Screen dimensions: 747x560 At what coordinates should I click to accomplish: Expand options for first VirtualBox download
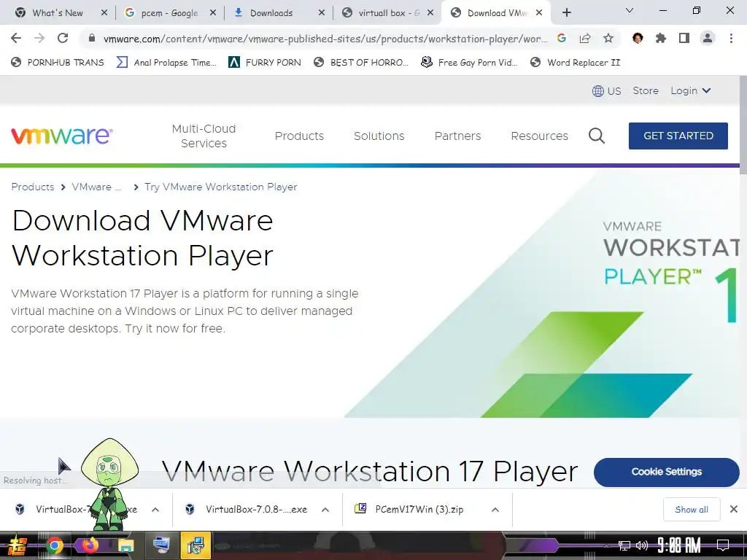155,510
